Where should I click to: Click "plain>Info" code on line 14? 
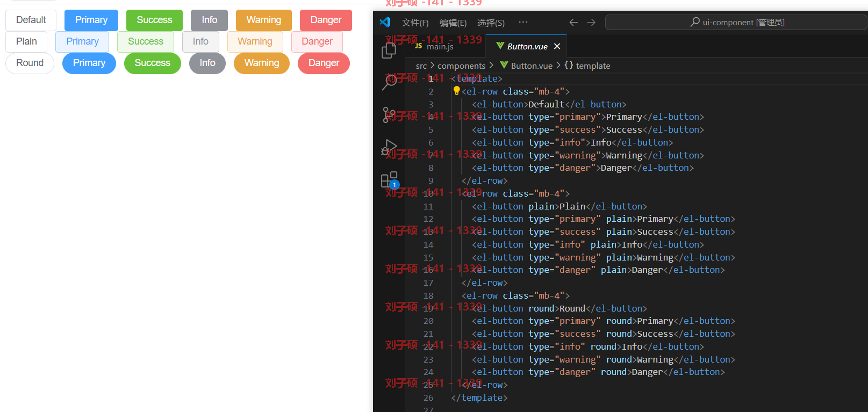pyautogui.click(x=616, y=244)
